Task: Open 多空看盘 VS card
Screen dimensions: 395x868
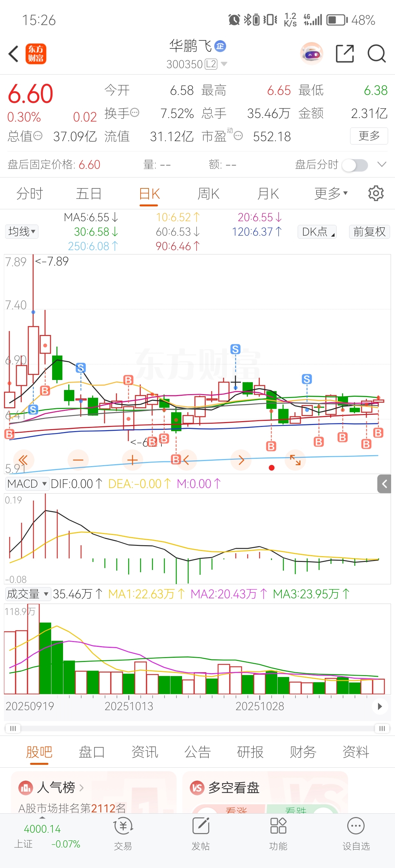Action: [x=265, y=792]
